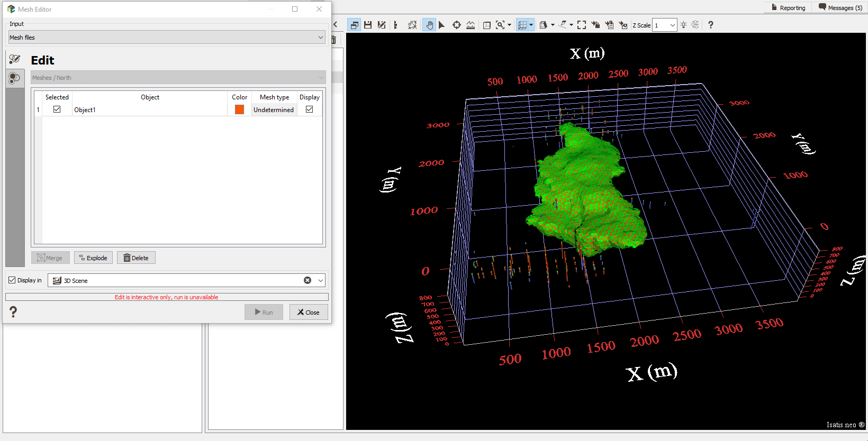Screen dimensions: 868x441
Task: Open the Z Scale dropdown
Action: pos(672,25)
